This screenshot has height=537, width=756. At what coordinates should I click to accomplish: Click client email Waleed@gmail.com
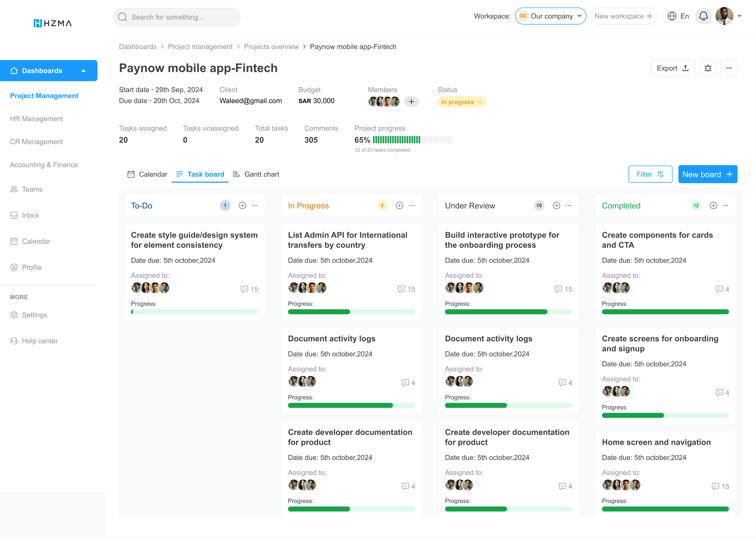point(250,101)
